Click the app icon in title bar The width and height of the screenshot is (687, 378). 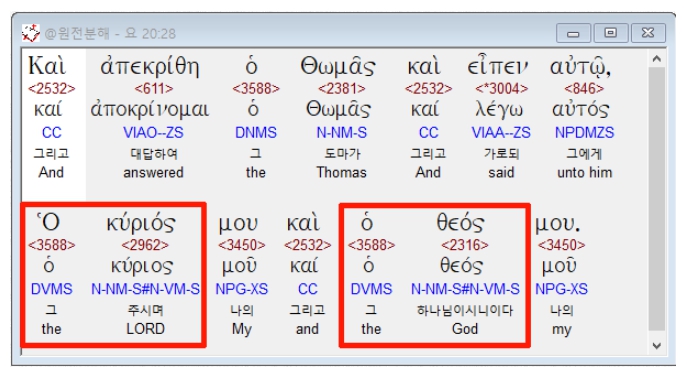[31, 33]
